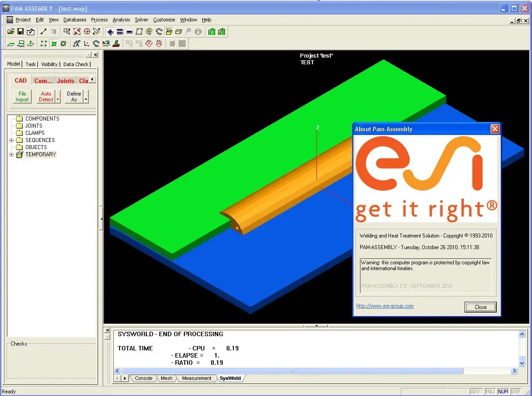Click the first green 3D part icon

[x=212, y=32]
